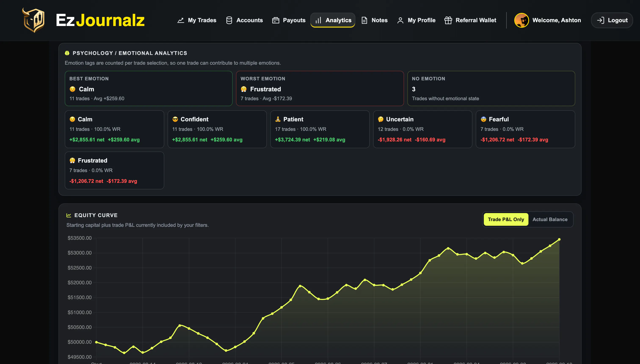Click "17 trades · 100.0% WR" text
The height and width of the screenshot is (364, 640).
pyautogui.click(x=301, y=129)
